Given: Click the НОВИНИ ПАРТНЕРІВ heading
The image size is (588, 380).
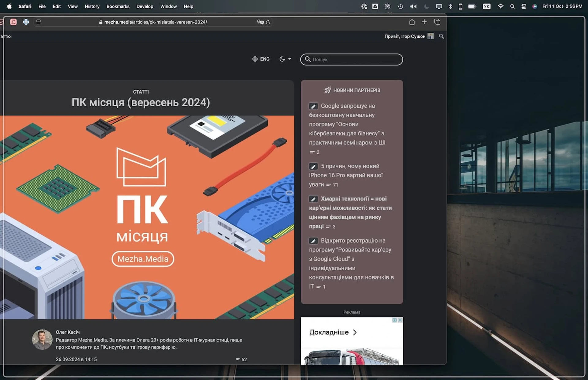Looking at the screenshot, I should [x=357, y=90].
